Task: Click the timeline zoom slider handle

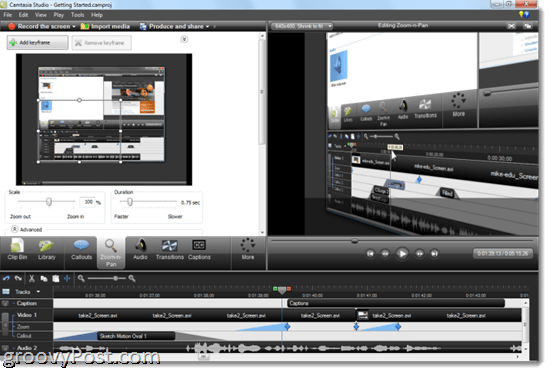Action: 115,278
